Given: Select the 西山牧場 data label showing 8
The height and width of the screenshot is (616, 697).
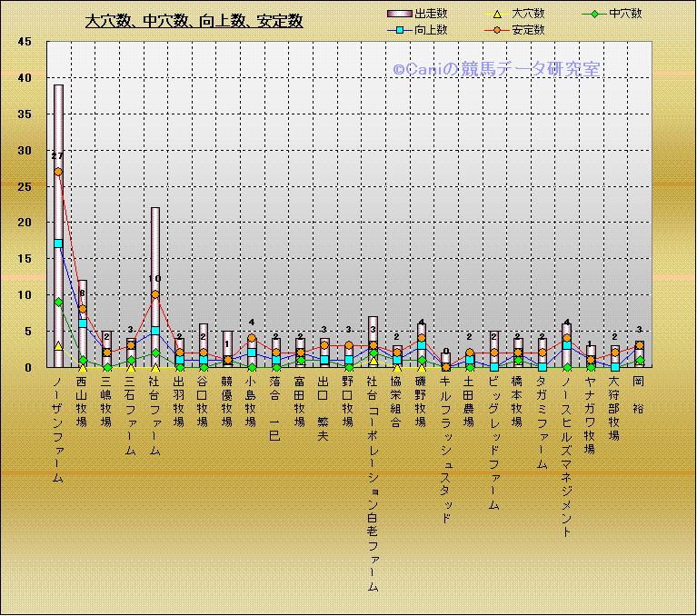Looking at the screenshot, I should pyautogui.click(x=82, y=293).
